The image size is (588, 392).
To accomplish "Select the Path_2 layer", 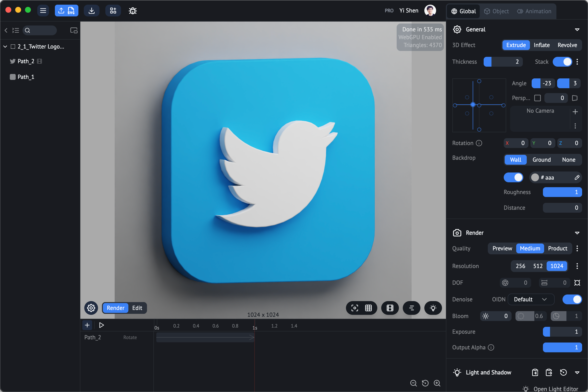I will pyautogui.click(x=40, y=61).
